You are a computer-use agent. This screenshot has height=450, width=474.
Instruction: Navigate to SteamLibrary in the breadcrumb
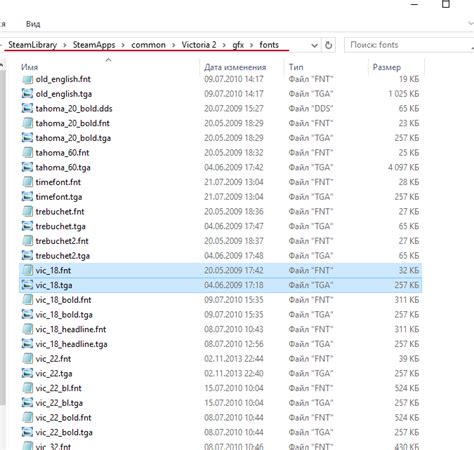[x=32, y=45]
